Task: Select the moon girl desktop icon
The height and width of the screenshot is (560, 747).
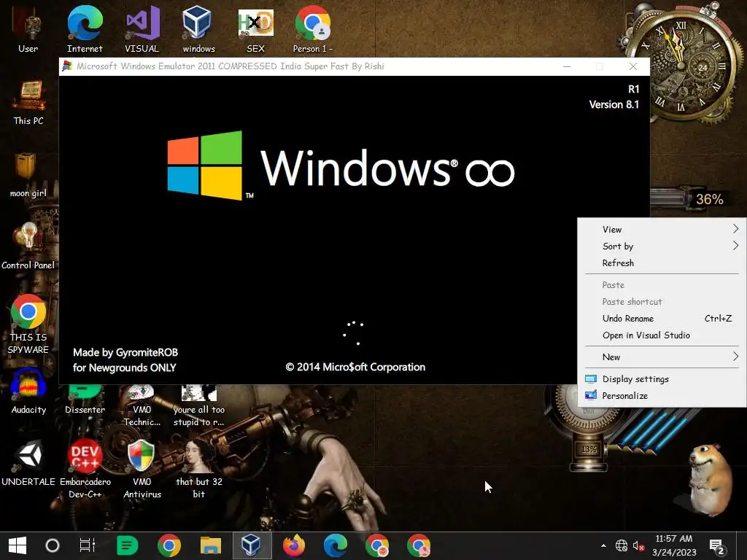Action: [28, 175]
